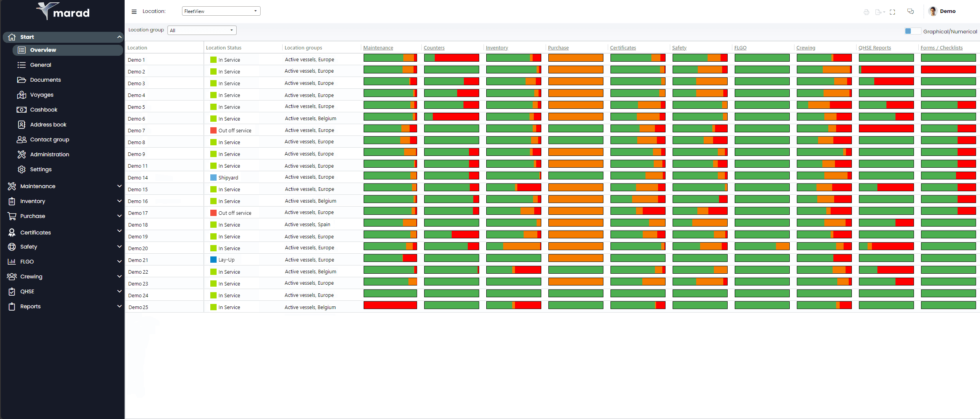Expand the Purchase section chevron
Viewport: 980px width, 419px height.
click(119, 216)
